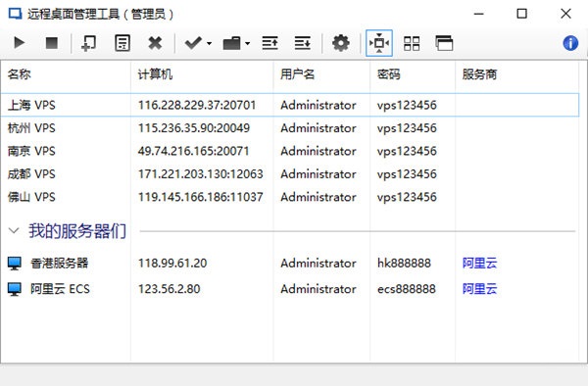Image resolution: width=588 pixels, height=386 pixels.
Task: Open the 阿里云 link for 阿里云 ECS
Action: [x=479, y=289]
